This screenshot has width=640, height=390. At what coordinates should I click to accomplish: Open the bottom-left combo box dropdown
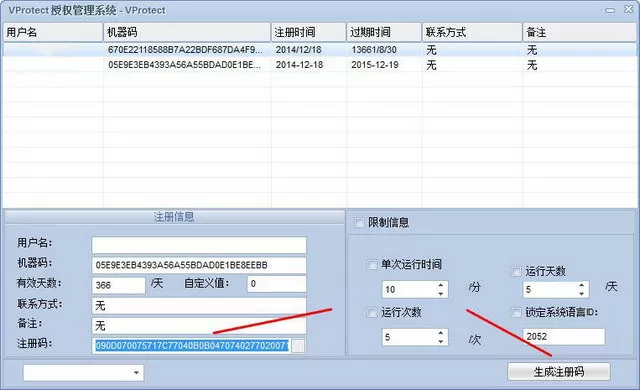[x=136, y=372]
